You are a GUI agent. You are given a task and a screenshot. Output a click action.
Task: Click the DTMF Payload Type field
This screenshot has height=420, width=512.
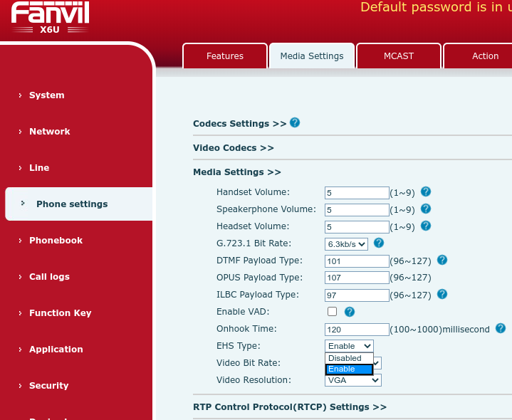click(x=357, y=261)
